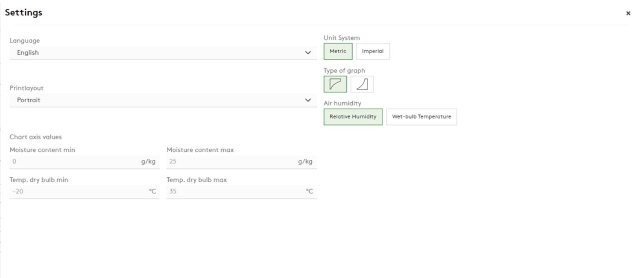Choose the Metric unit system
The image size is (644, 278).
(338, 51)
